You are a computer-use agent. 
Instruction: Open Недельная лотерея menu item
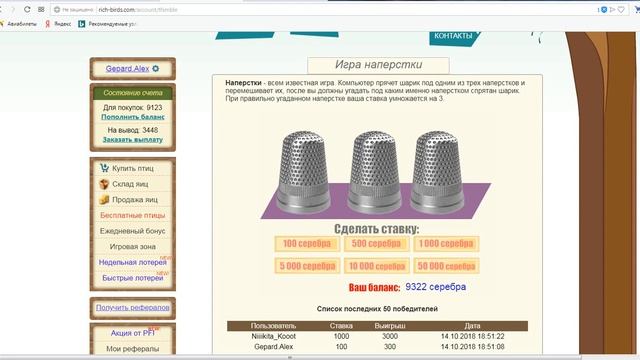pyautogui.click(x=133, y=262)
